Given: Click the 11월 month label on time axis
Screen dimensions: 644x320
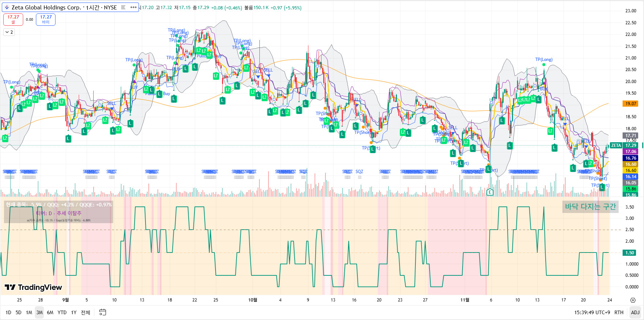Looking at the screenshot, I should click(x=465, y=300).
